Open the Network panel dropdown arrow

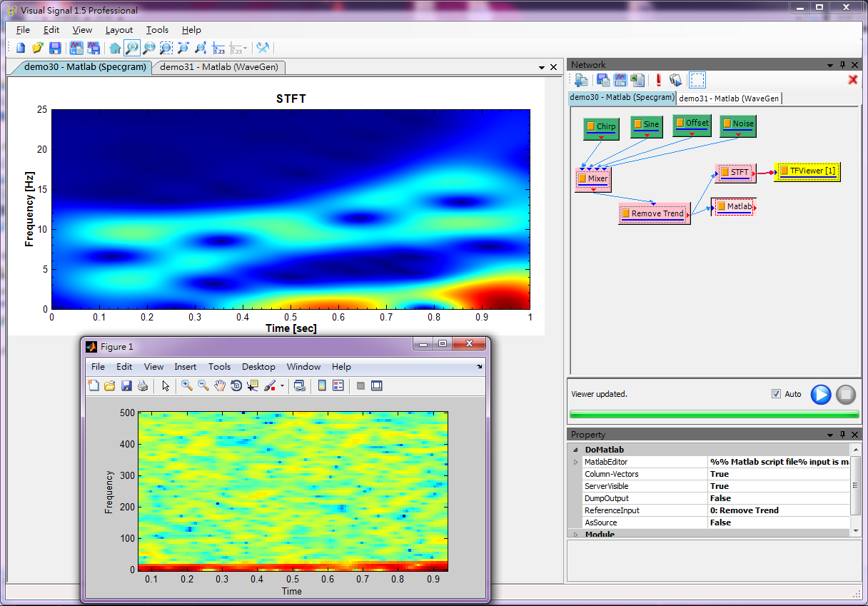coord(830,65)
